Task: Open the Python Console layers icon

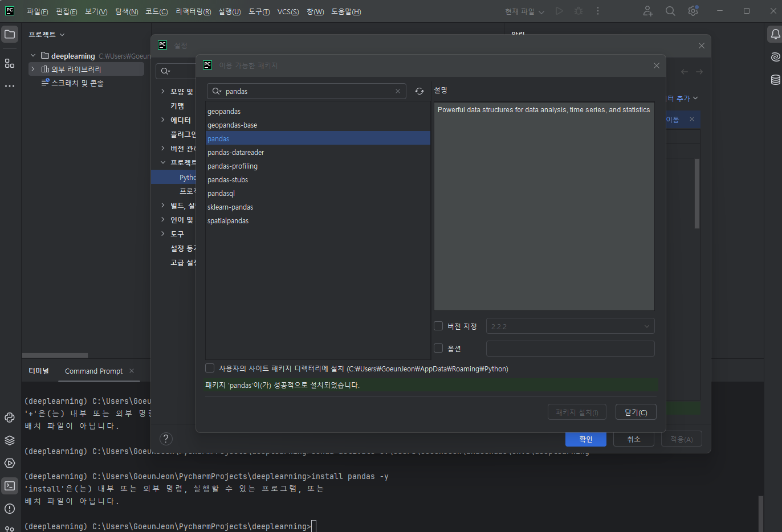Action: click(x=10, y=440)
